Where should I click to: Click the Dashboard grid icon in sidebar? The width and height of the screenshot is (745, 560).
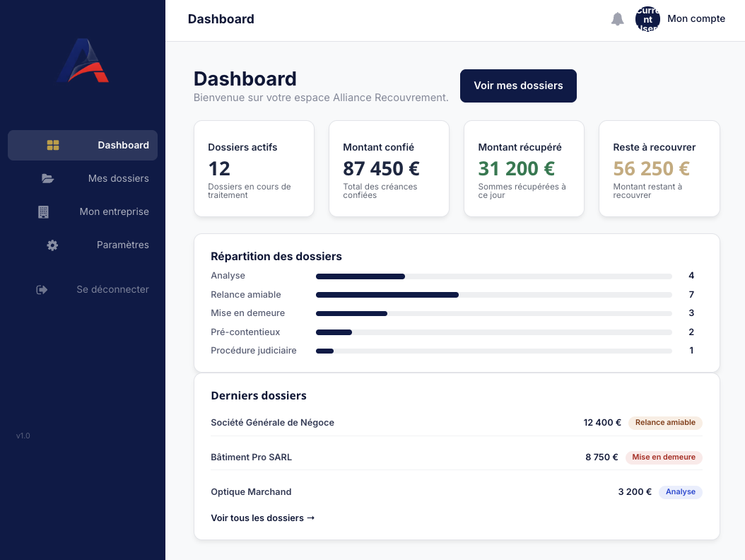pyautogui.click(x=53, y=145)
